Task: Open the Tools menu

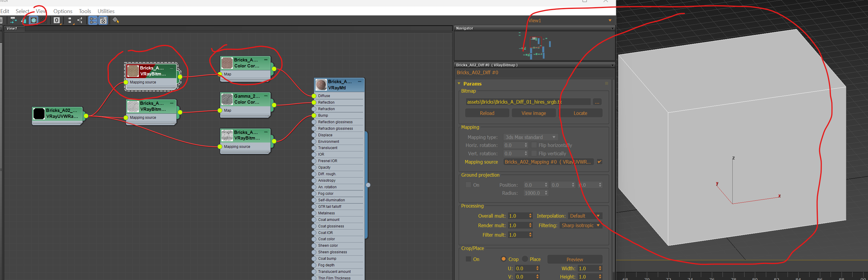Action: point(85,11)
